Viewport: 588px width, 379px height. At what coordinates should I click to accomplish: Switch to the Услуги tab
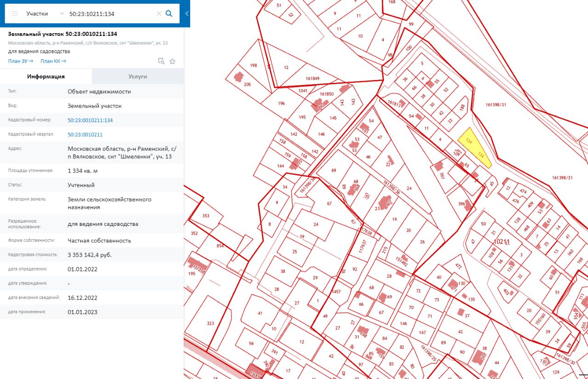[x=137, y=76]
